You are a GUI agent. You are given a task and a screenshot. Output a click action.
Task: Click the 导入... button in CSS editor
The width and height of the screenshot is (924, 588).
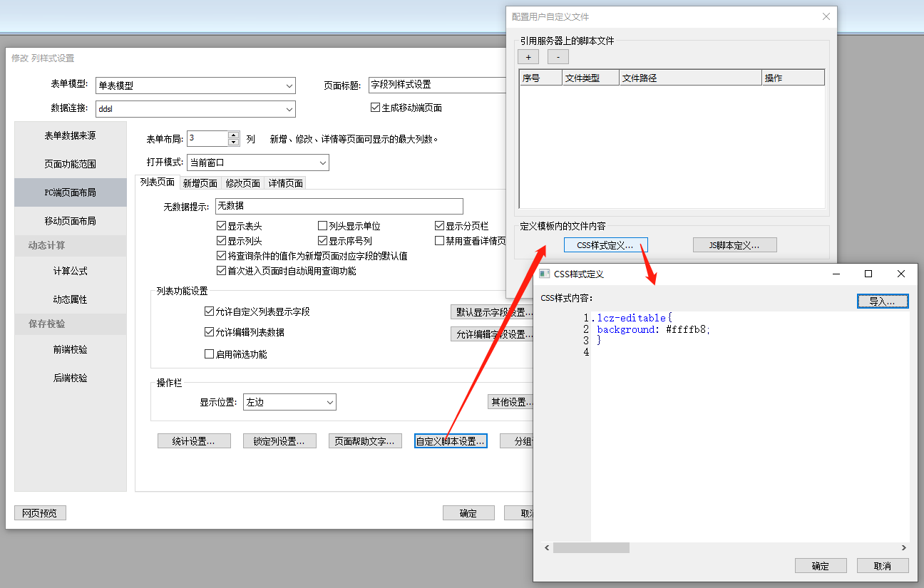(x=883, y=301)
